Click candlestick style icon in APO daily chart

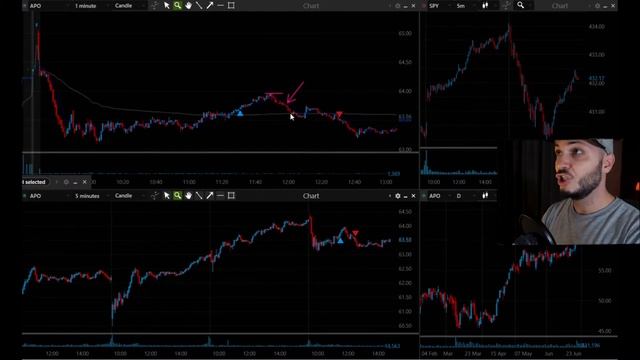tap(485, 196)
